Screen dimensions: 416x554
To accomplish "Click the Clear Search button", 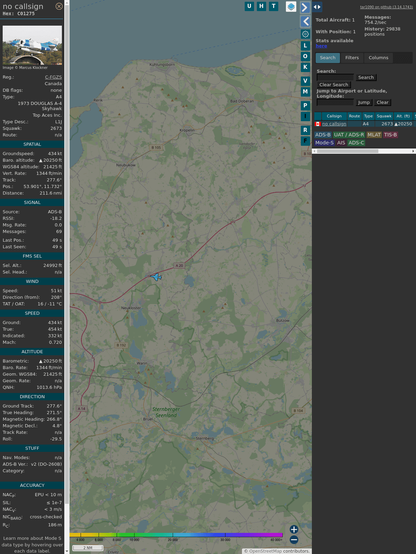I will [x=334, y=85].
